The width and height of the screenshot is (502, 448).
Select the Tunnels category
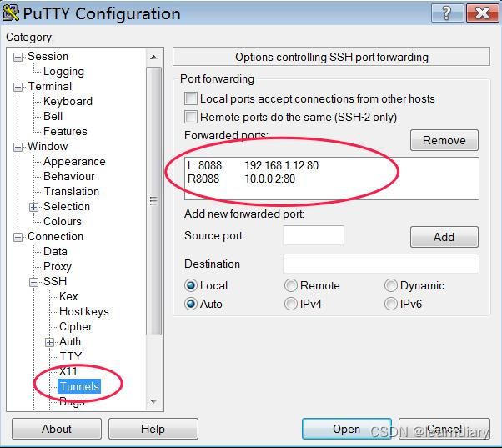point(79,386)
